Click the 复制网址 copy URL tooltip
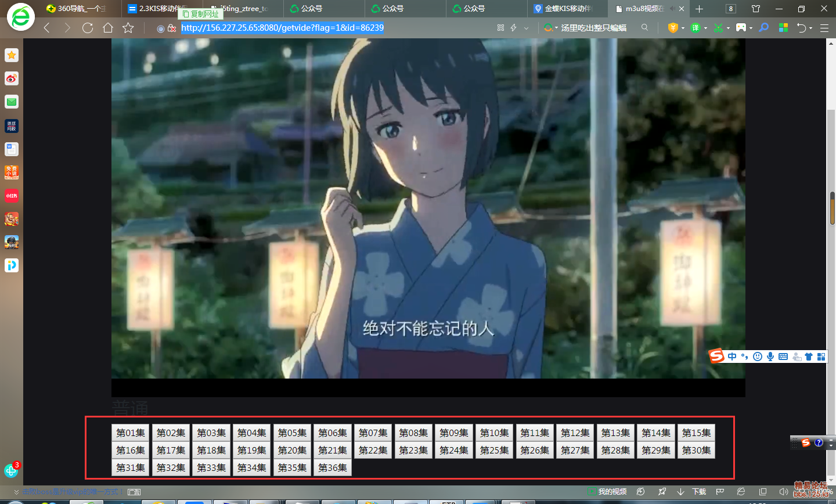 (x=201, y=13)
